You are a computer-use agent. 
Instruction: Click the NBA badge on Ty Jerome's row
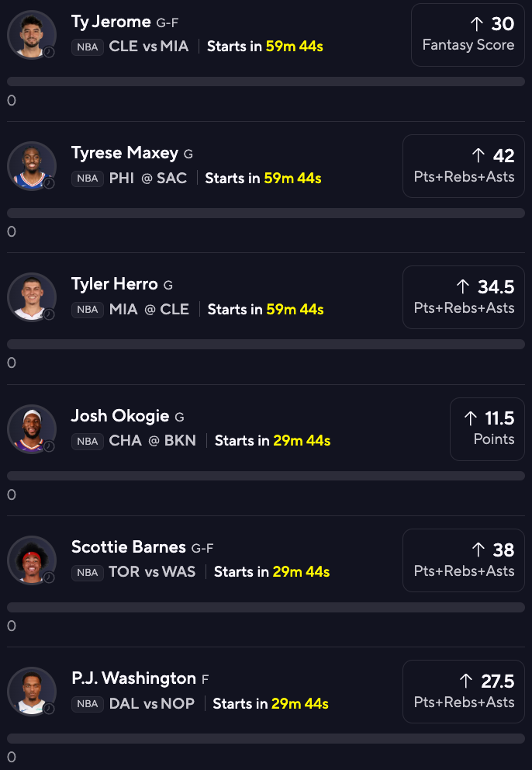coord(88,47)
